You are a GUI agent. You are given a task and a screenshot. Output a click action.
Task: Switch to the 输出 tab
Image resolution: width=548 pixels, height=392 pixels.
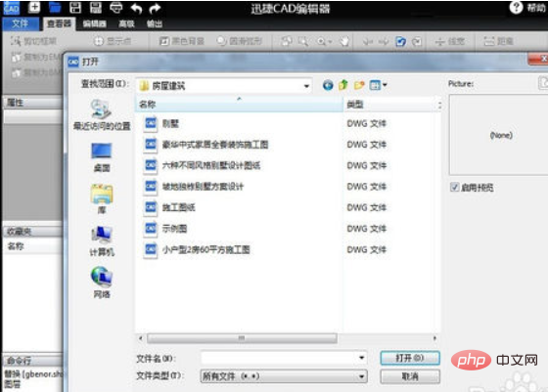click(x=155, y=23)
